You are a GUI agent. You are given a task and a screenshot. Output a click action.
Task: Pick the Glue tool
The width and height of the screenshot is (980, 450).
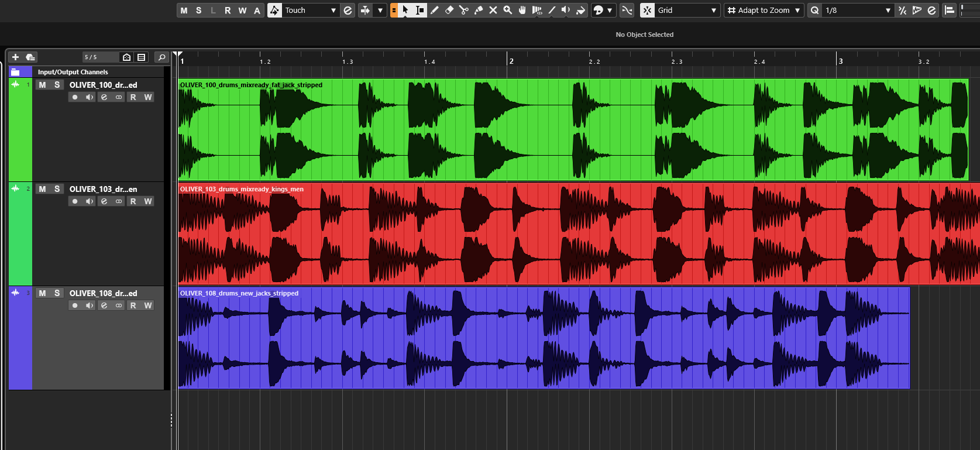[x=479, y=10]
